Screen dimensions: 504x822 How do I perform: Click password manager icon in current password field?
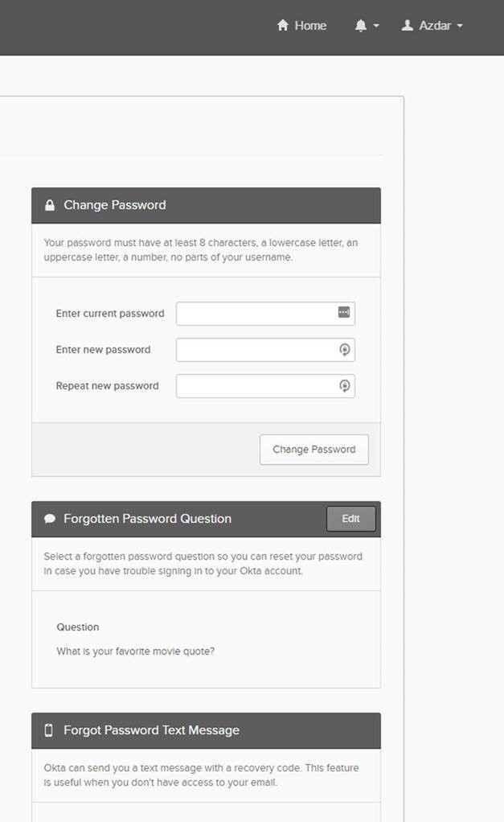tap(344, 313)
